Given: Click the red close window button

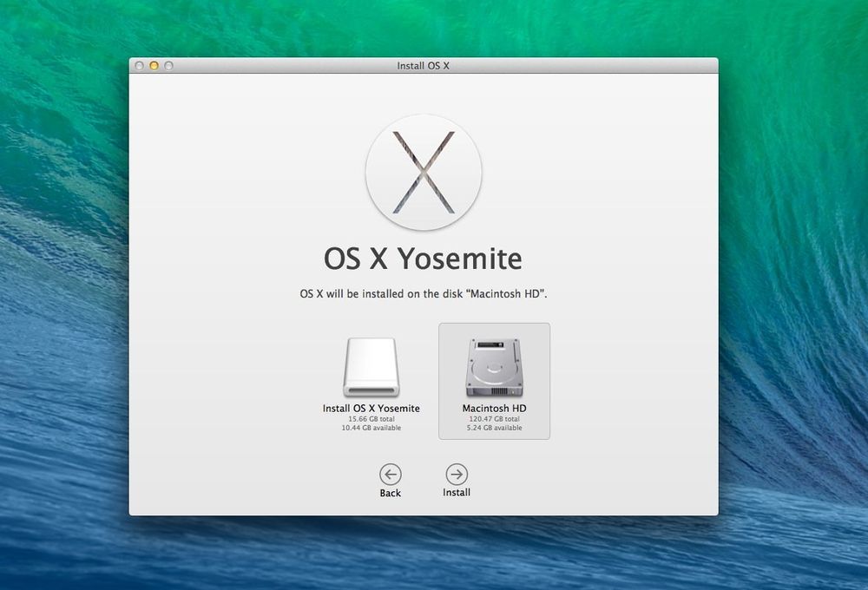Looking at the screenshot, I should click(x=140, y=65).
